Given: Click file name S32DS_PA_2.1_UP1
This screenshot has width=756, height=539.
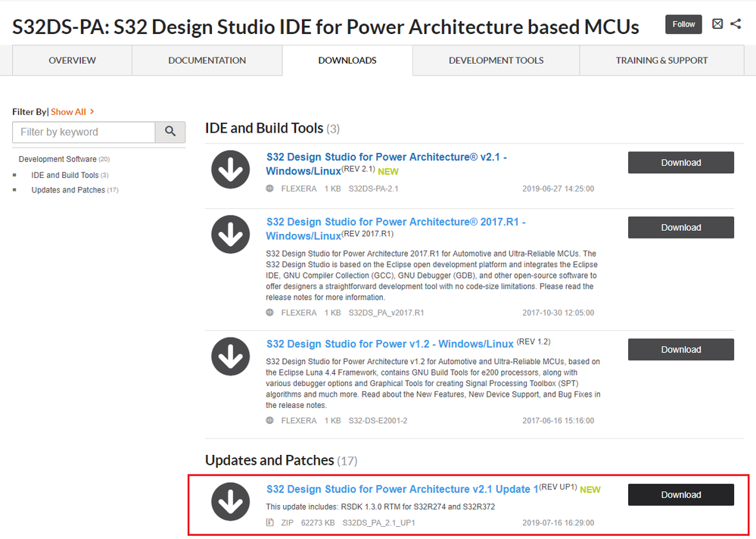Looking at the screenshot, I should [378, 522].
